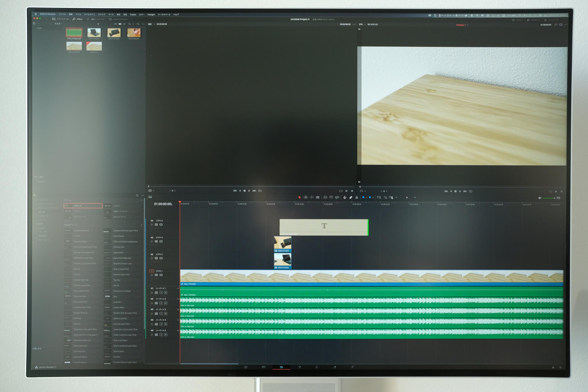Viewport: 588px width, 392px height.
Task: Switch to the Deliver rocket page tab
Action: (353, 367)
